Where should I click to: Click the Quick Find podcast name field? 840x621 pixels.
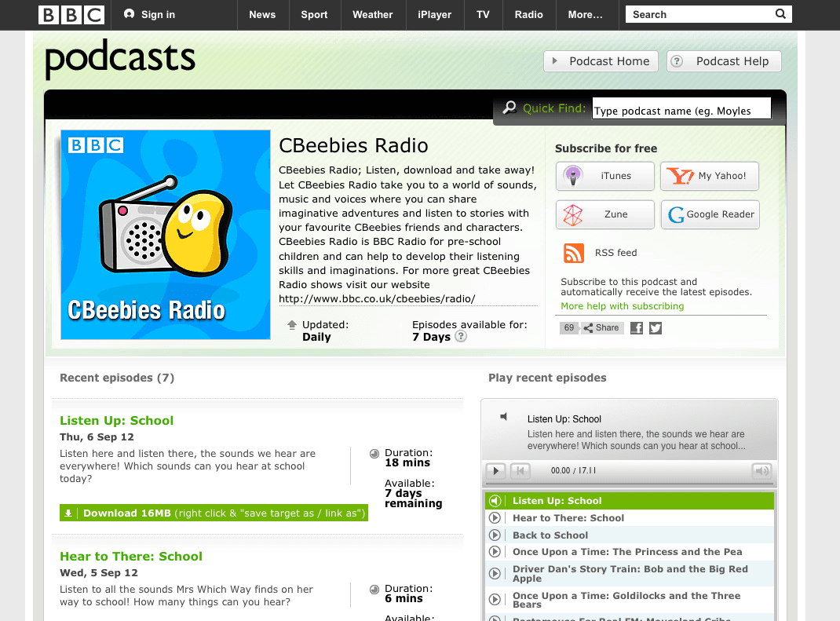681,109
